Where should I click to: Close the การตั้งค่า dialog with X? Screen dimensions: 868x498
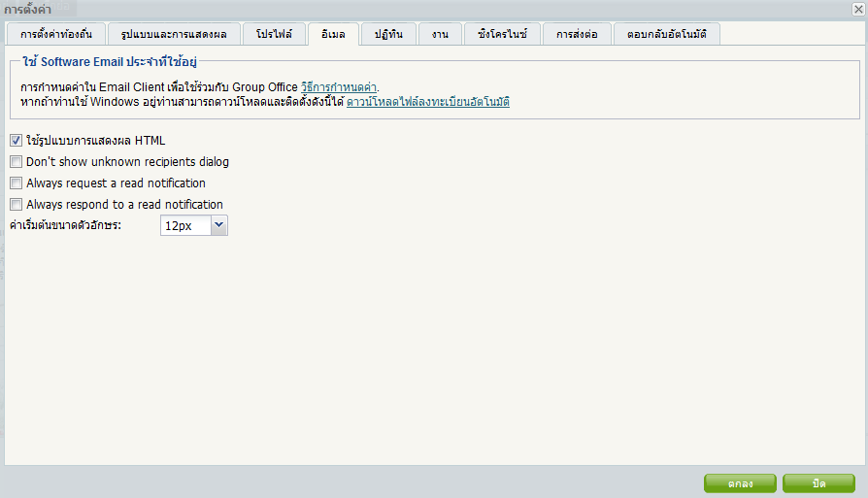click(858, 9)
